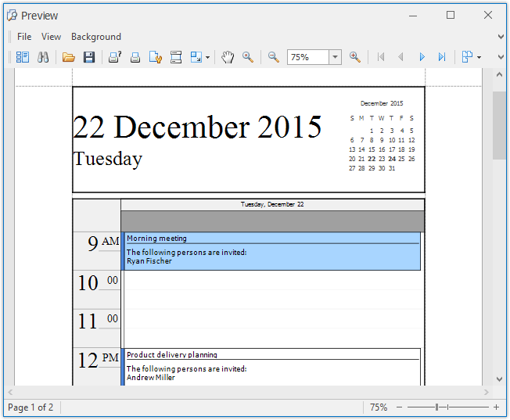Open a document with the folder icon

[x=69, y=57]
